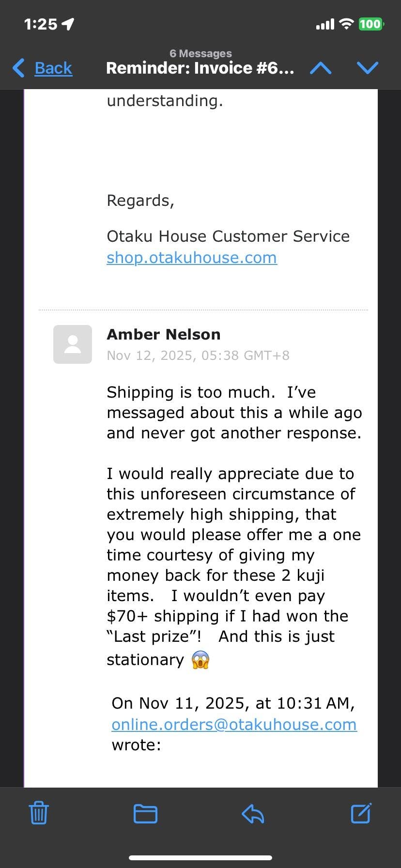Screen dimensions: 401x868
Task: Tap the 6 Messages thread count
Action: point(200,53)
